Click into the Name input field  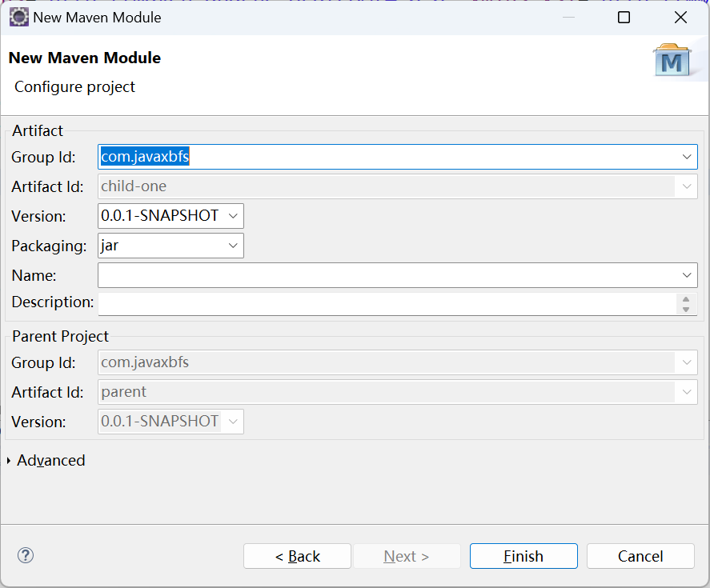pos(388,275)
